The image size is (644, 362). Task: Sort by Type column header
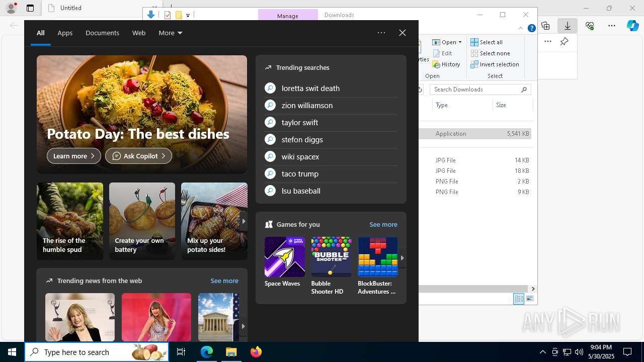pyautogui.click(x=462, y=105)
